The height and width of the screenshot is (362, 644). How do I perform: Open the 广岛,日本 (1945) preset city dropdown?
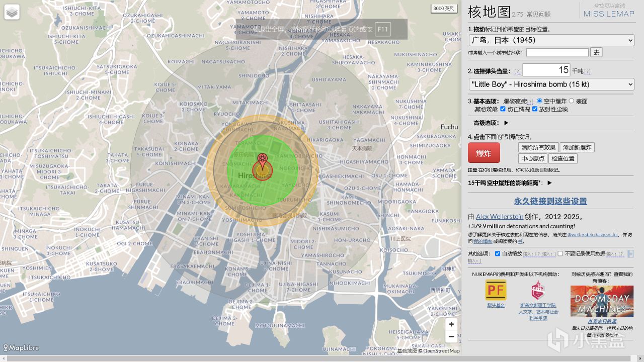click(551, 40)
